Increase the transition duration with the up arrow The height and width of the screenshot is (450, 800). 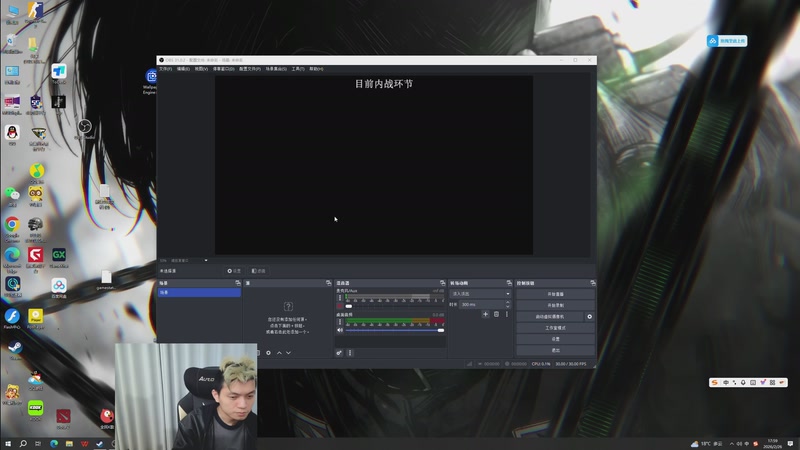pos(507,302)
